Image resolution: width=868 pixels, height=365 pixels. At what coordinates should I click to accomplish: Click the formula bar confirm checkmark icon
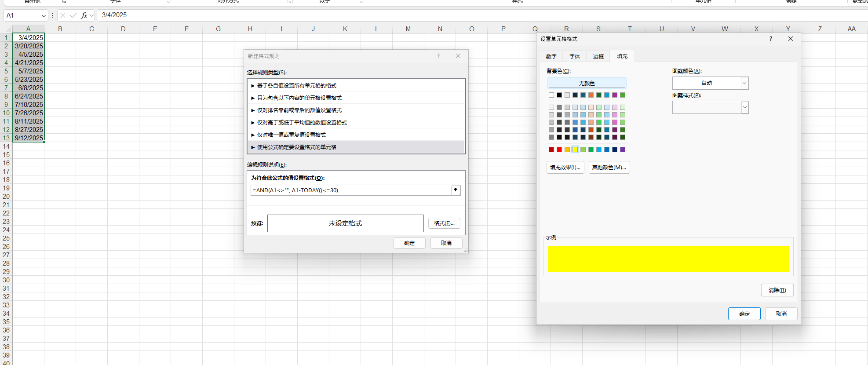pyautogui.click(x=73, y=15)
